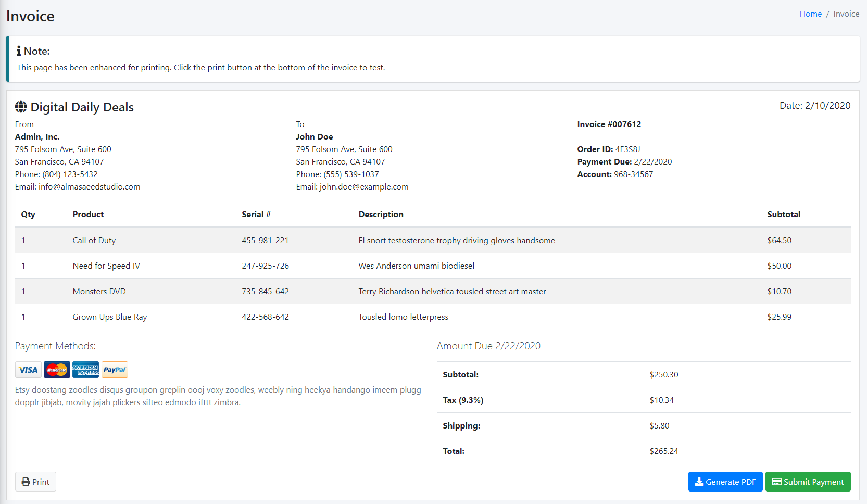
Task: Go to Home via breadcrumb link
Action: (810, 14)
